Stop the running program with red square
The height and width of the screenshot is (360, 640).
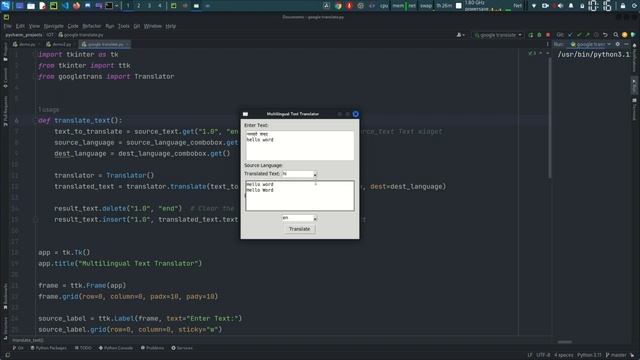(548, 35)
